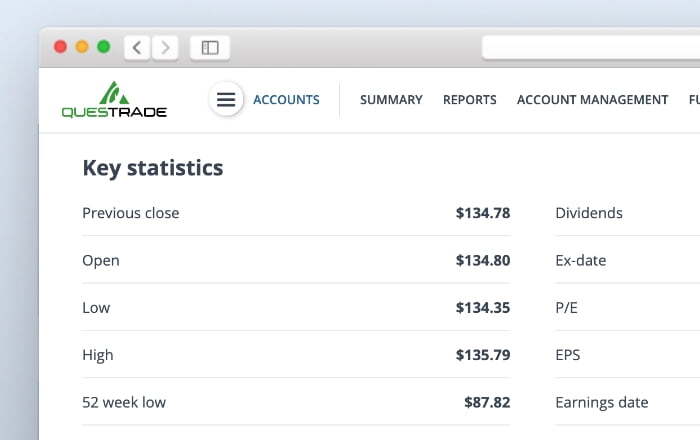Select ACCOUNT MANAGEMENT in the navigation
This screenshot has height=440, width=700.
coord(592,100)
